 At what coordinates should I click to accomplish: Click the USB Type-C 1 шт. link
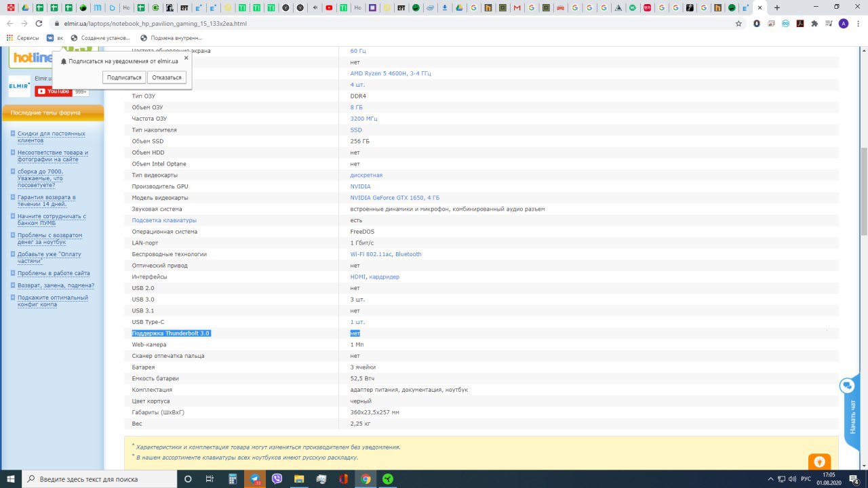click(357, 322)
